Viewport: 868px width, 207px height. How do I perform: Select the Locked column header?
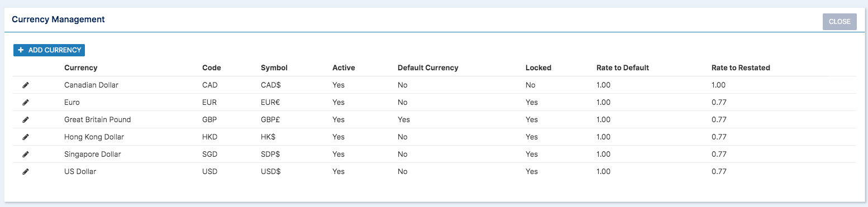point(538,68)
